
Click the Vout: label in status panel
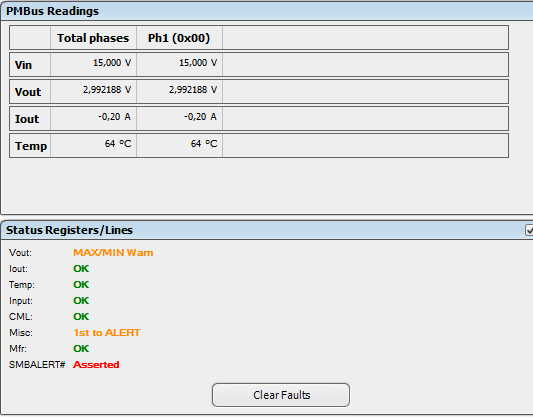(x=20, y=252)
